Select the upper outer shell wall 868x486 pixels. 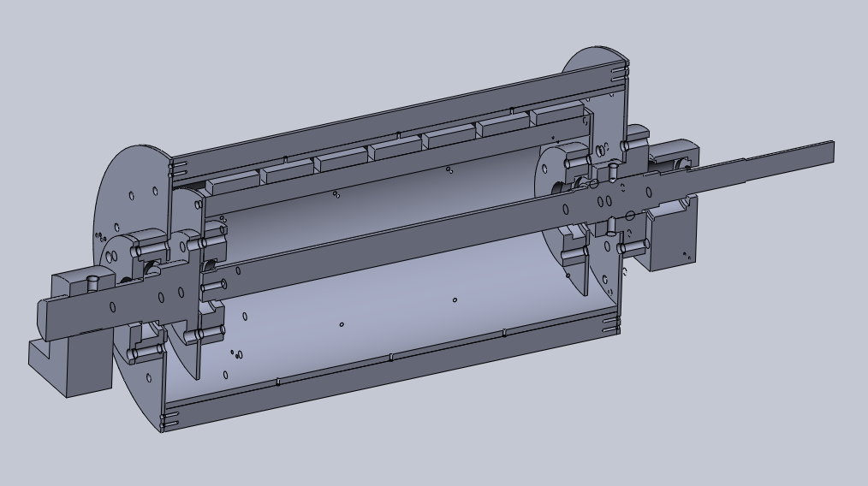[394, 111]
